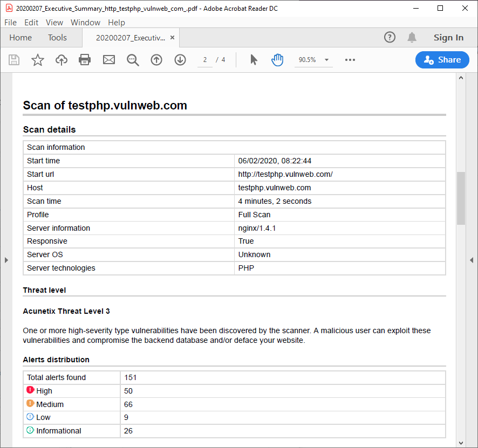Image resolution: width=478 pixels, height=448 pixels.
Task: Click the Informational alerts count 26
Action: click(x=128, y=431)
